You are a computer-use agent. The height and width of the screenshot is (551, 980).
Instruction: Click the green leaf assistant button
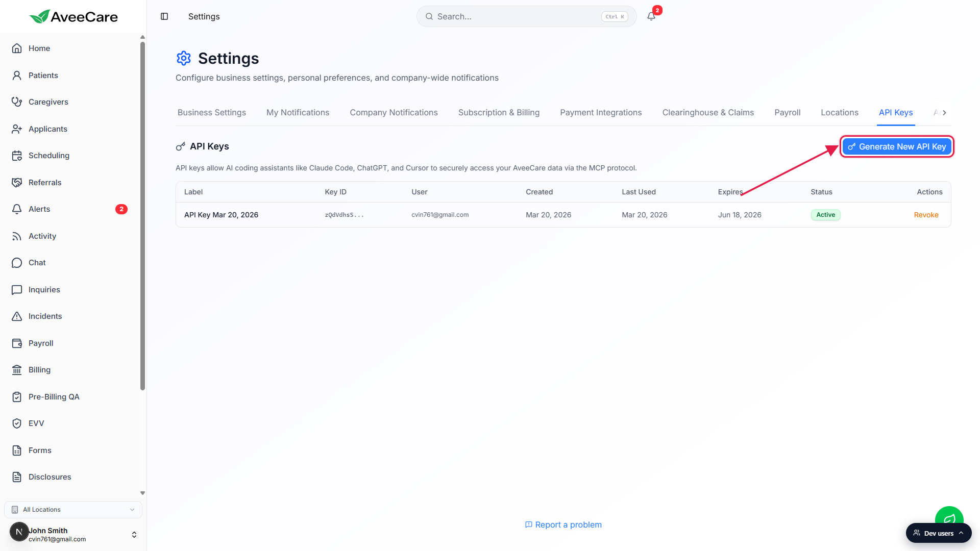[x=949, y=515]
